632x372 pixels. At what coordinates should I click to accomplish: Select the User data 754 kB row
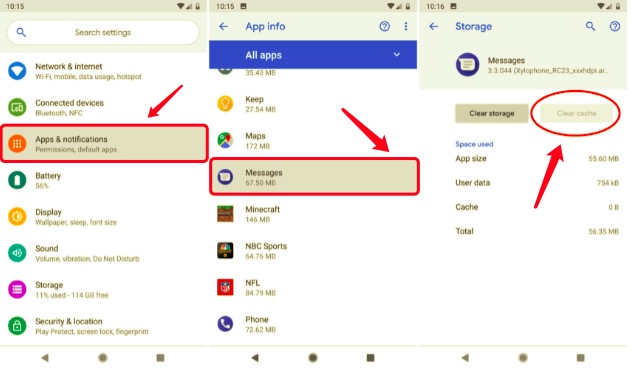pyautogui.click(x=537, y=183)
